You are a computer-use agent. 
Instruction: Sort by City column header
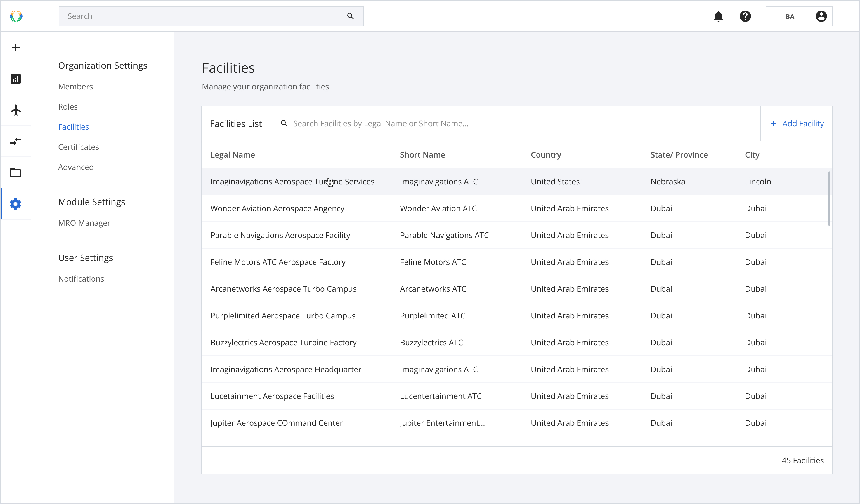[x=752, y=155]
